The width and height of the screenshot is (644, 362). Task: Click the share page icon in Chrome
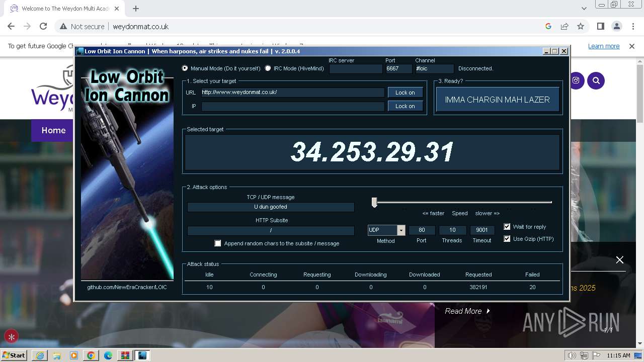(x=565, y=26)
